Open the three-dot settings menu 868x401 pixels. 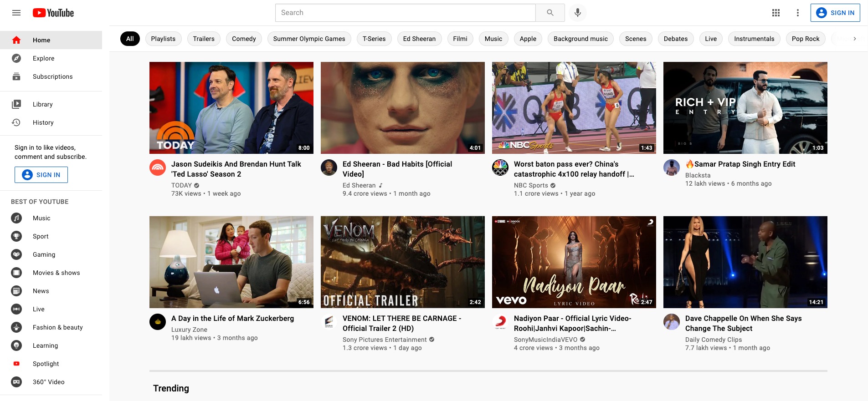click(797, 13)
